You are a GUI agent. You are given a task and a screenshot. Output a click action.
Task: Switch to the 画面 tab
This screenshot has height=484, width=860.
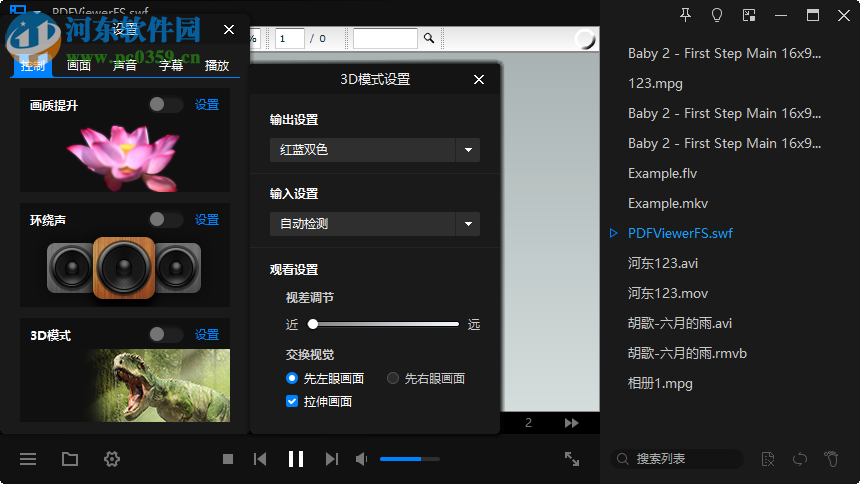coord(78,66)
